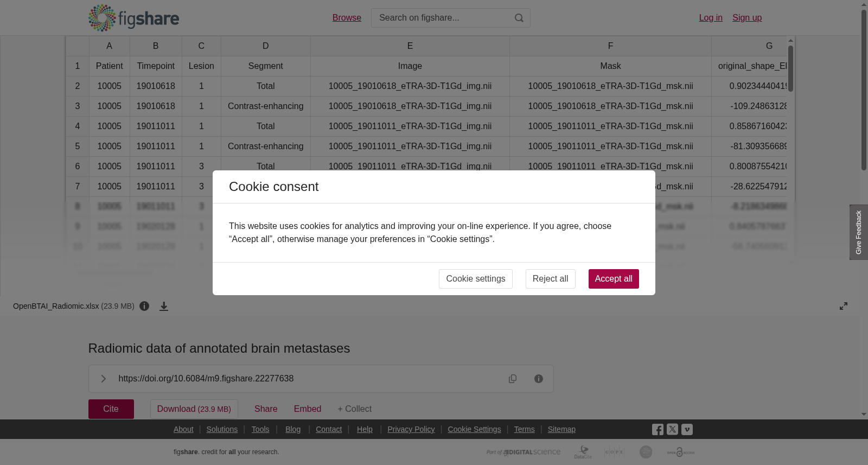The height and width of the screenshot is (465, 868).
Task: Click the Embed link
Action: 308,409
